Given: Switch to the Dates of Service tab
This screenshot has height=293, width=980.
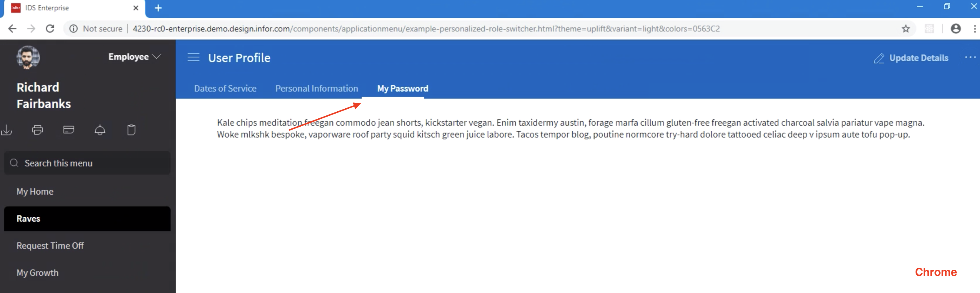Looking at the screenshot, I should pyautogui.click(x=225, y=88).
